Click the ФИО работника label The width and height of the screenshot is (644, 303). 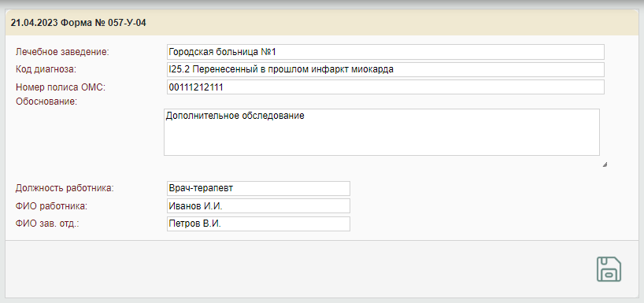(51, 206)
